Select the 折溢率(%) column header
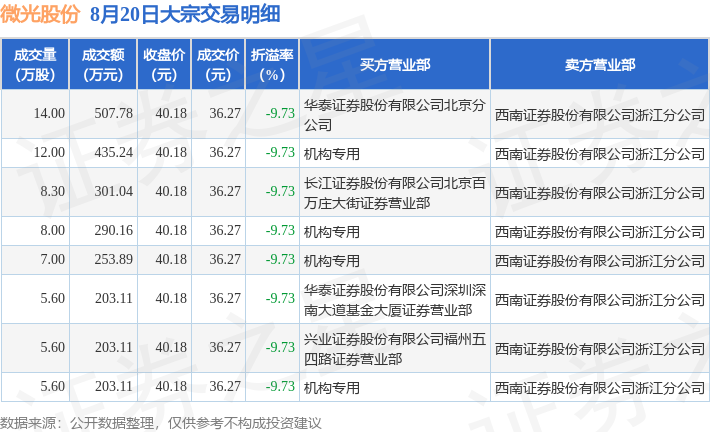This screenshot has width=710, height=432. click(272, 64)
